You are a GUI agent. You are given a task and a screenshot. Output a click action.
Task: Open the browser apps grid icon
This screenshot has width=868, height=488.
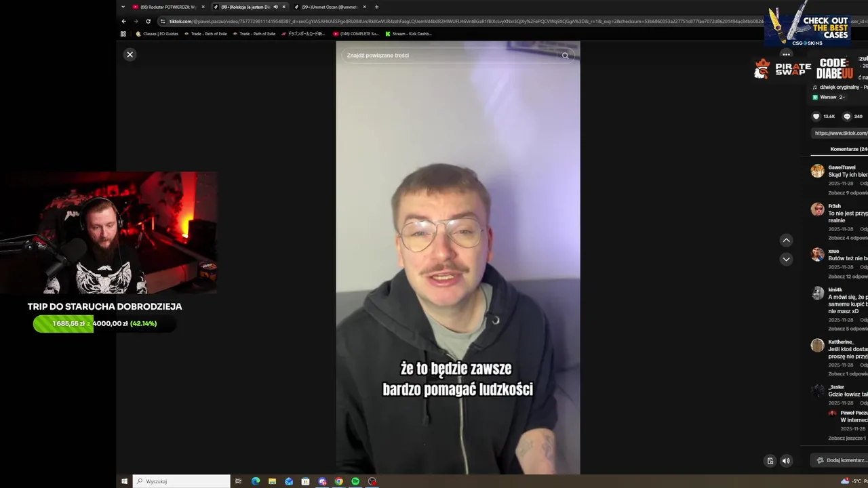click(123, 33)
